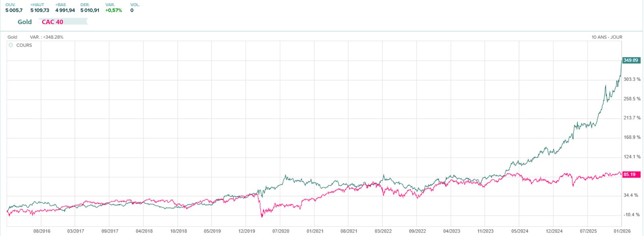Click the +HAUT value 5 109,73
The image size is (644, 236).
point(40,10)
